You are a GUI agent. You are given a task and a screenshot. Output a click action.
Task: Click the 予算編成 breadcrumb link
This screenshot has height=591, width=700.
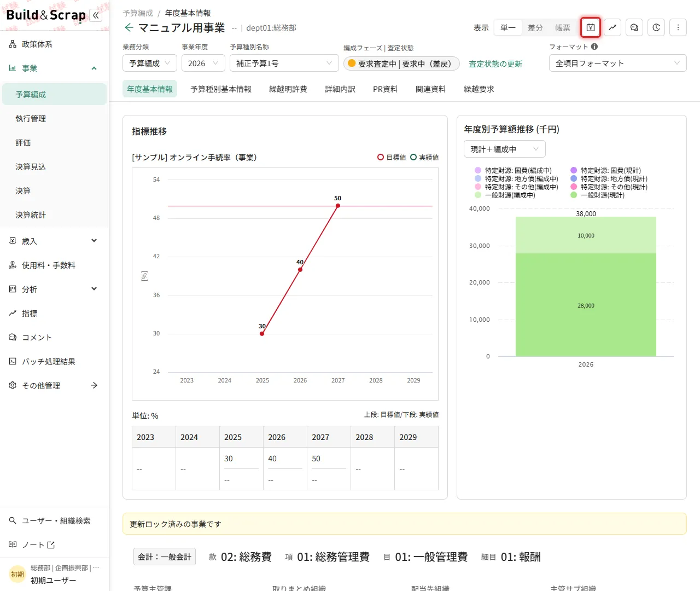point(138,13)
